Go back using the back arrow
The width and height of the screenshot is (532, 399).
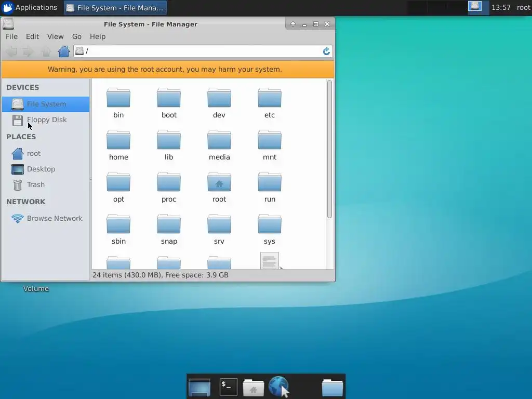coord(11,51)
